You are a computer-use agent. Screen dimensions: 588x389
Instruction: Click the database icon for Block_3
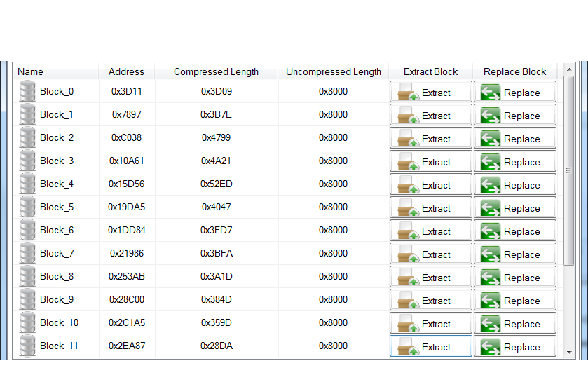tap(27, 161)
